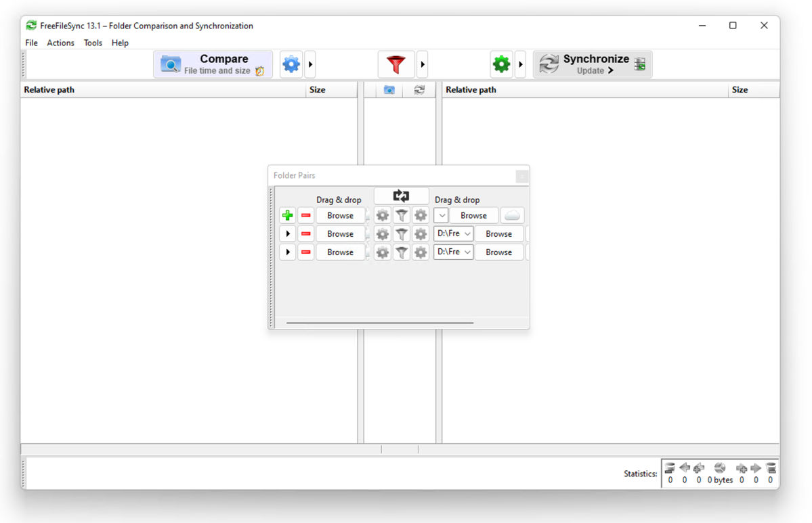Sort by right Relative path column header
This screenshot has width=812, height=523.
coord(585,90)
